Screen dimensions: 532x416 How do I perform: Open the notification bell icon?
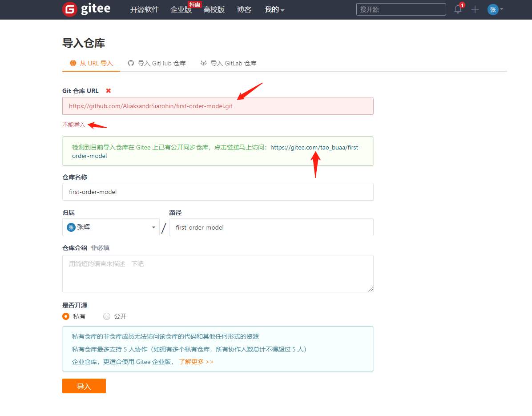click(458, 9)
